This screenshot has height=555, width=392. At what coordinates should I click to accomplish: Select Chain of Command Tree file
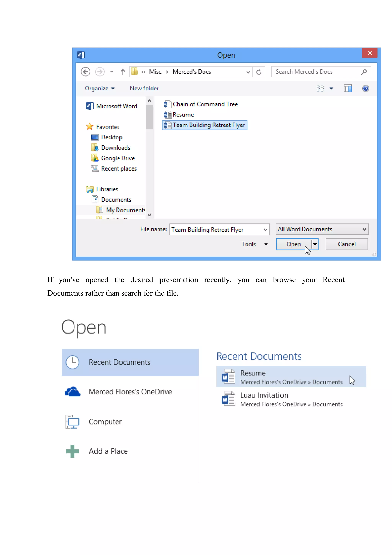[x=201, y=104]
